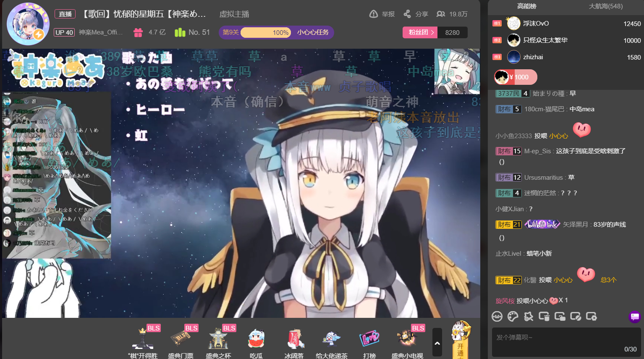Send the 盛典之杯 trophy gift

tap(218, 342)
